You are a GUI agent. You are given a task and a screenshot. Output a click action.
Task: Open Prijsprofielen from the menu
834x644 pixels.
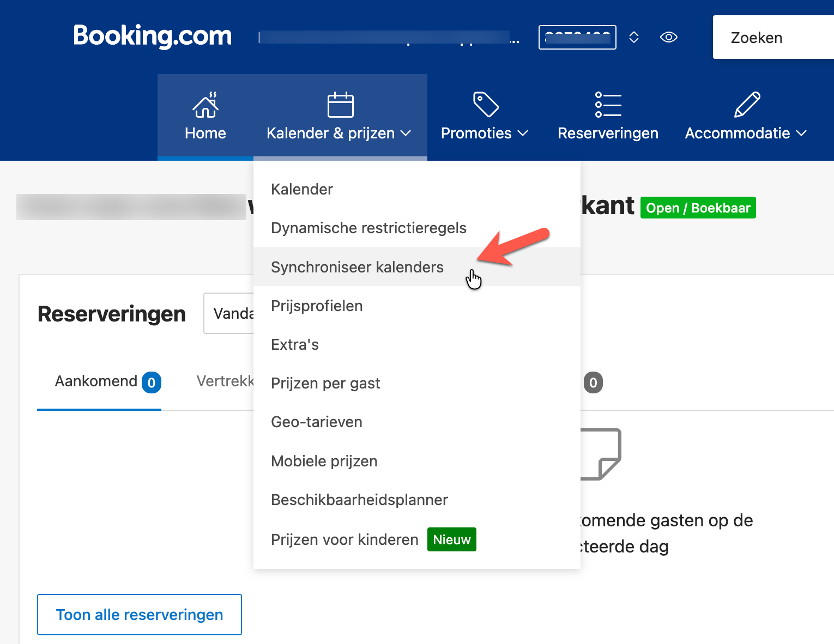click(x=417, y=306)
